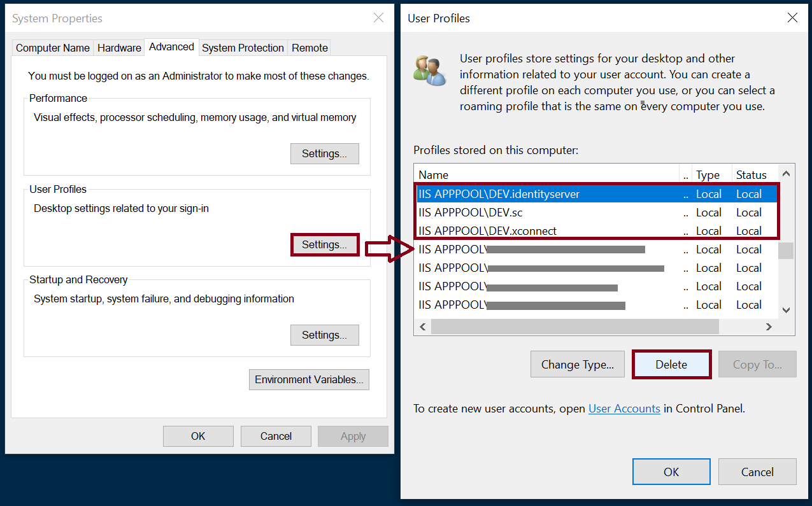Switch to the Computer Name tab
Image resolution: width=812 pixels, height=506 pixels.
(x=53, y=48)
